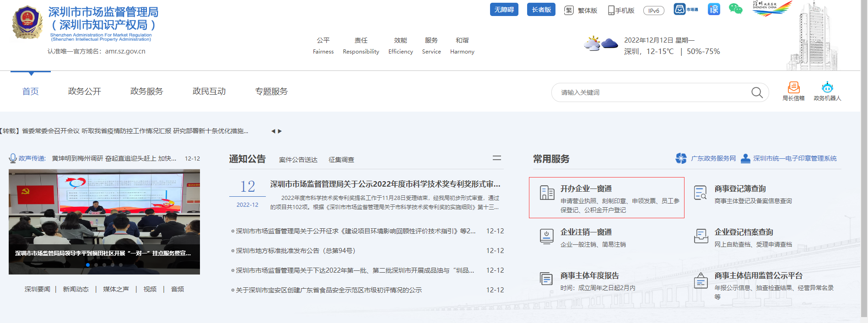Click the 手机版 mobile phone icon

pos(611,11)
